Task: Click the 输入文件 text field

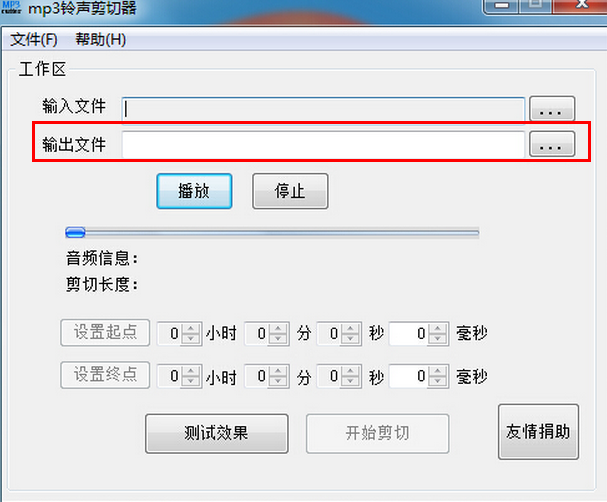Action: pyautogui.click(x=323, y=109)
